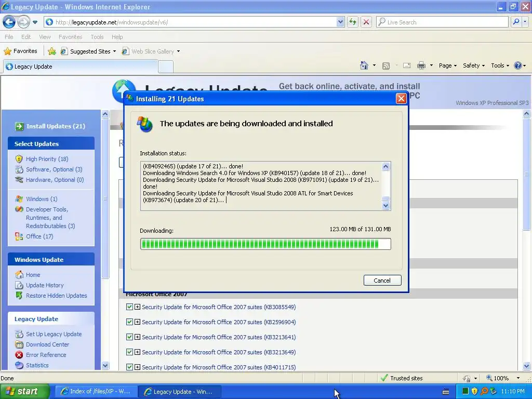
Task: Click the blue Help question icon
Action: coord(518,65)
